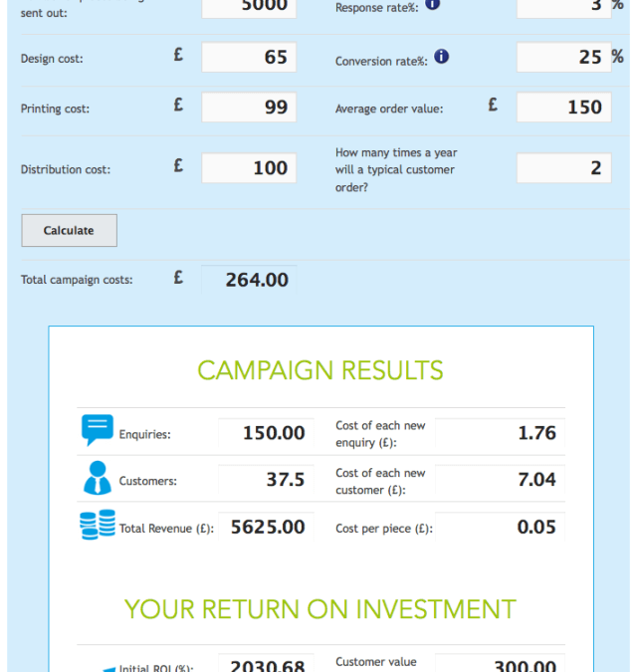The image size is (637, 672).
Task: Focus the Design cost input field
Action: 249,58
